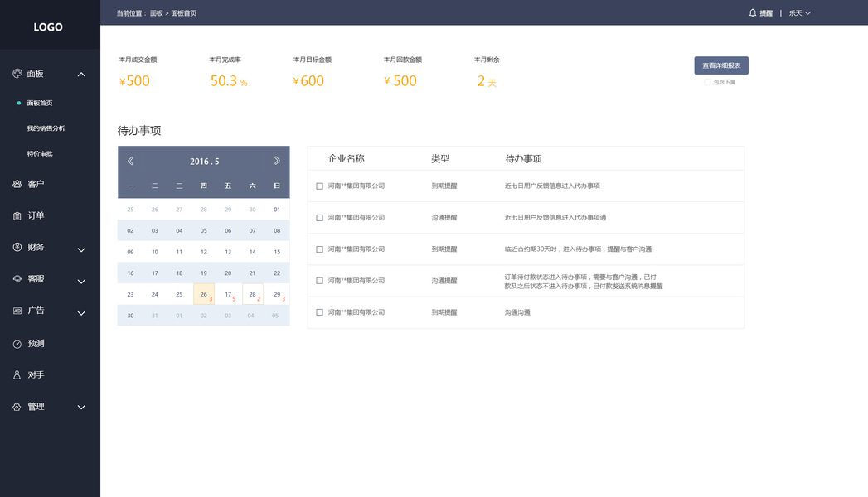Click 临近合约期30天时 todo description text
The height and width of the screenshot is (497, 868).
pos(578,249)
